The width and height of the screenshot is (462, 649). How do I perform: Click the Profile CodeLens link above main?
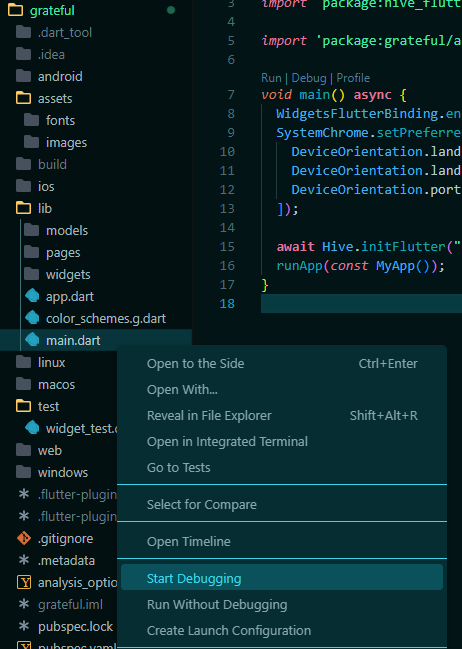pyautogui.click(x=353, y=78)
